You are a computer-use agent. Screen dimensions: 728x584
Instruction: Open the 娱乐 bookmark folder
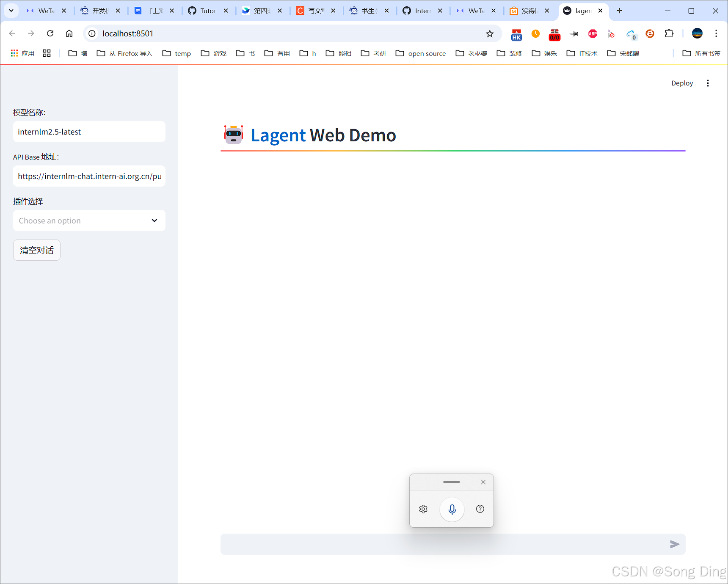click(544, 53)
